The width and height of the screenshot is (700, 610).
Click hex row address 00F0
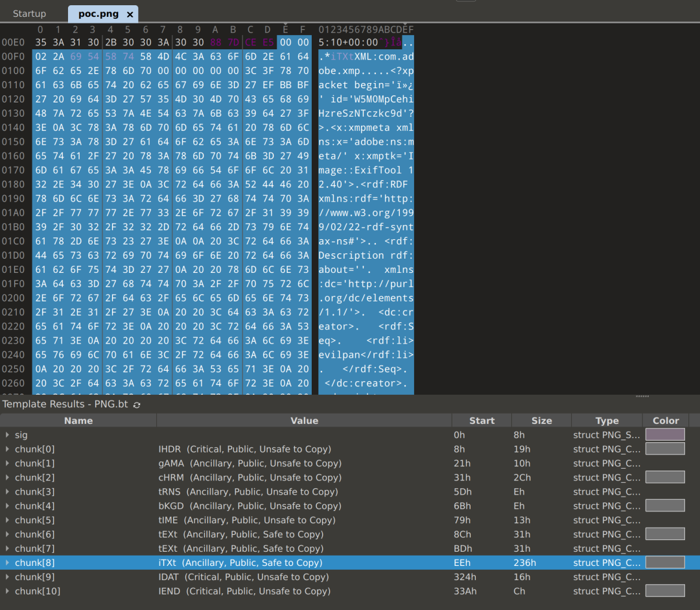14,56
